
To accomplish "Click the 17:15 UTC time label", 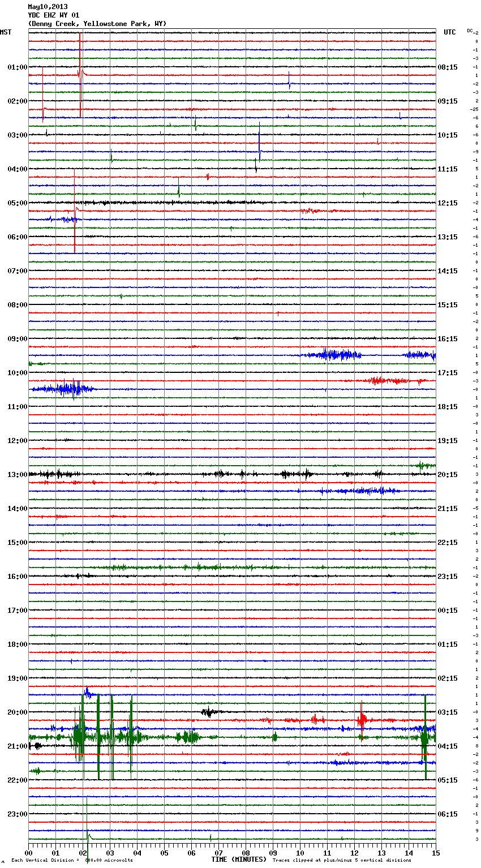I will pyautogui.click(x=448, y=373).
